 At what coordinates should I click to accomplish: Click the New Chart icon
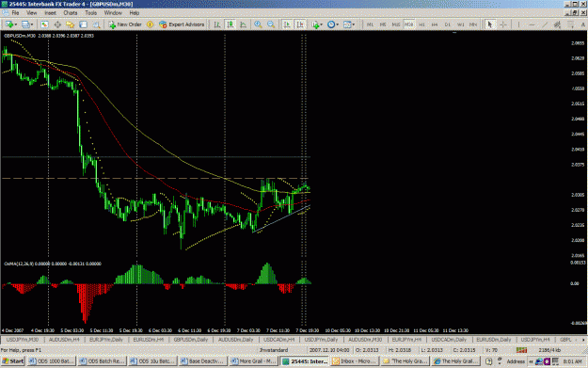pos(8,24)
